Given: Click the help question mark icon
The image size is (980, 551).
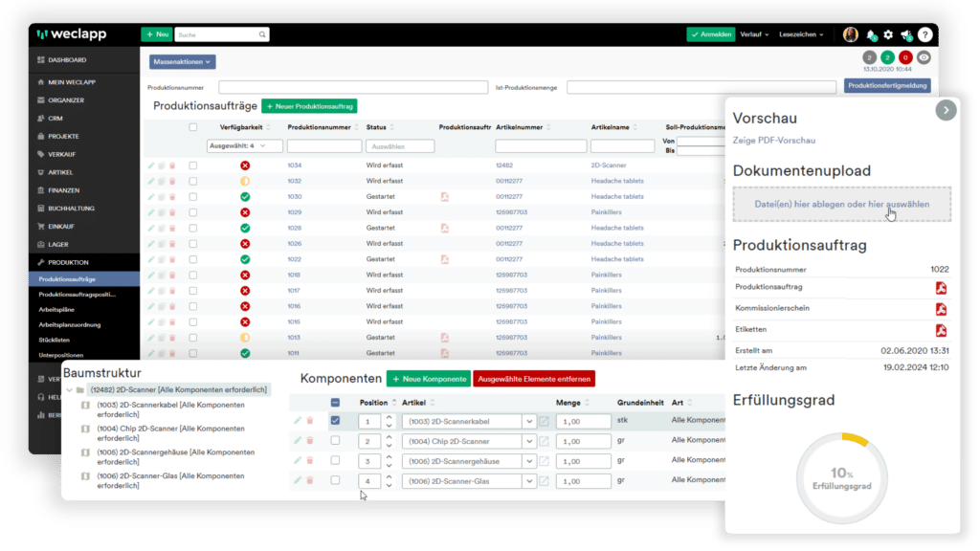Looking at the screenshot, I should (x=925, y=35).
